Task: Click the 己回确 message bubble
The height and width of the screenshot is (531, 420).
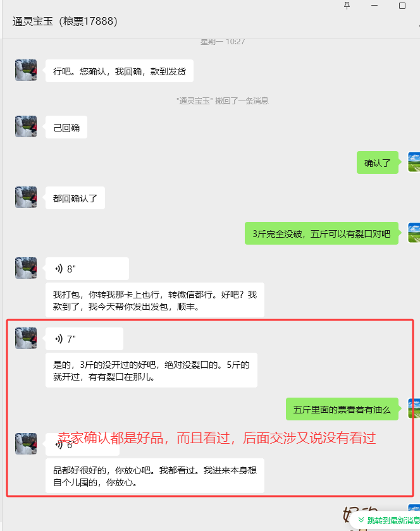Action: tap(66, 127)
